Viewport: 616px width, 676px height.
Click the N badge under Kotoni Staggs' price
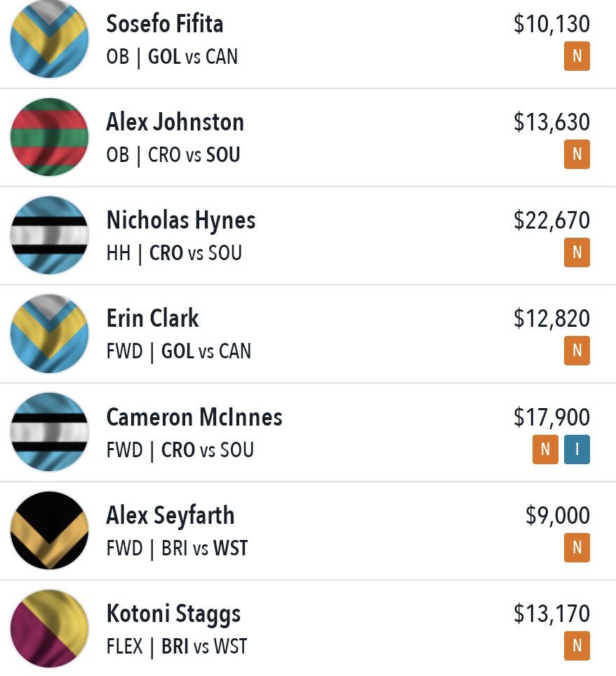tap(577, 646)
